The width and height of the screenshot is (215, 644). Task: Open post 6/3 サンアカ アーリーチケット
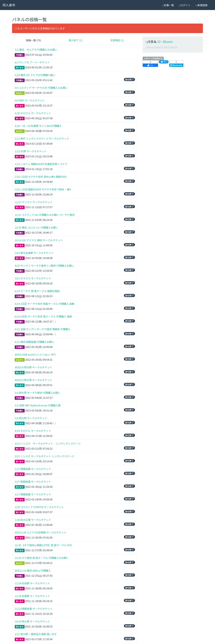click(32, 63)
